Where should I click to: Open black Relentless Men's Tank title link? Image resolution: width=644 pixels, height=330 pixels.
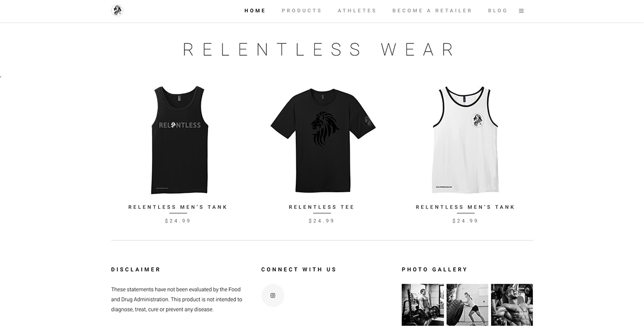click(178, 207)
